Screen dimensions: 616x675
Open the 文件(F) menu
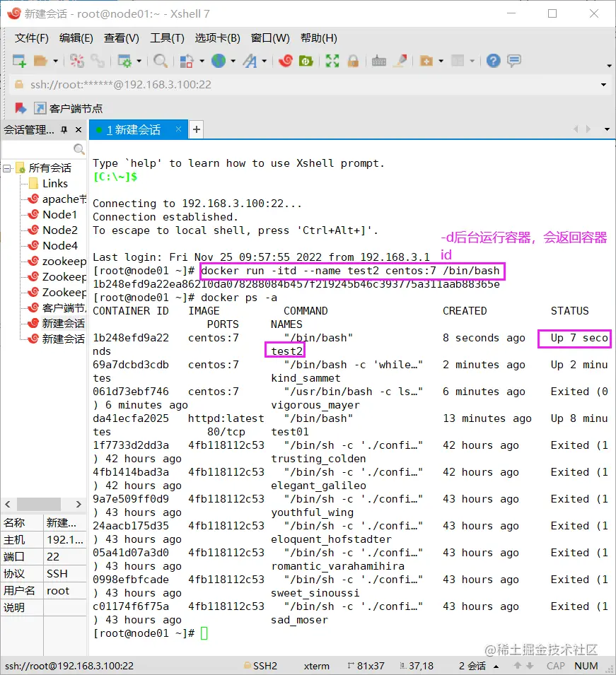pos(31,38)
